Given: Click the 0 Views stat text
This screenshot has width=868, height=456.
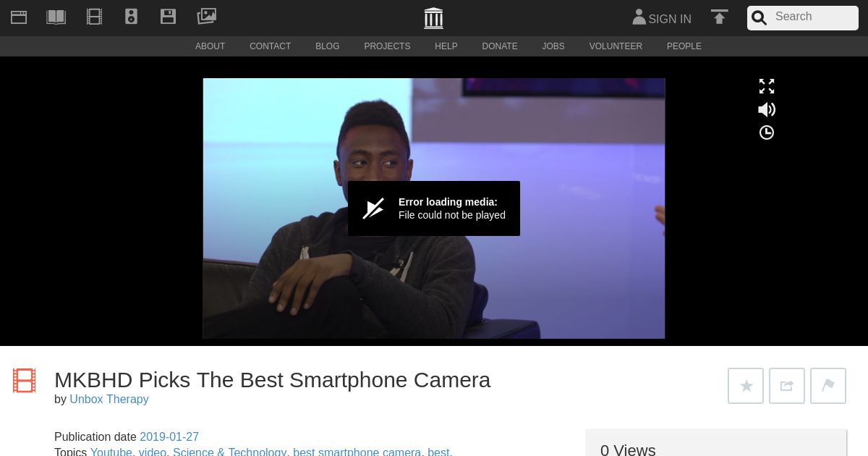Looking at the screenshot, I should point(628,450).
